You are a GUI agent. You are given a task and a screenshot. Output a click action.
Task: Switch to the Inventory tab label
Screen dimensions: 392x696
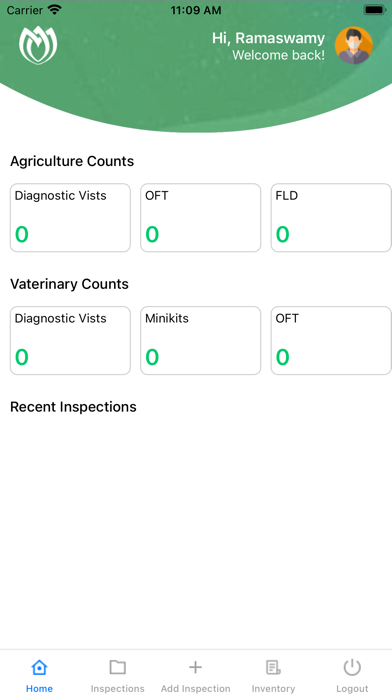pos(273,688)
